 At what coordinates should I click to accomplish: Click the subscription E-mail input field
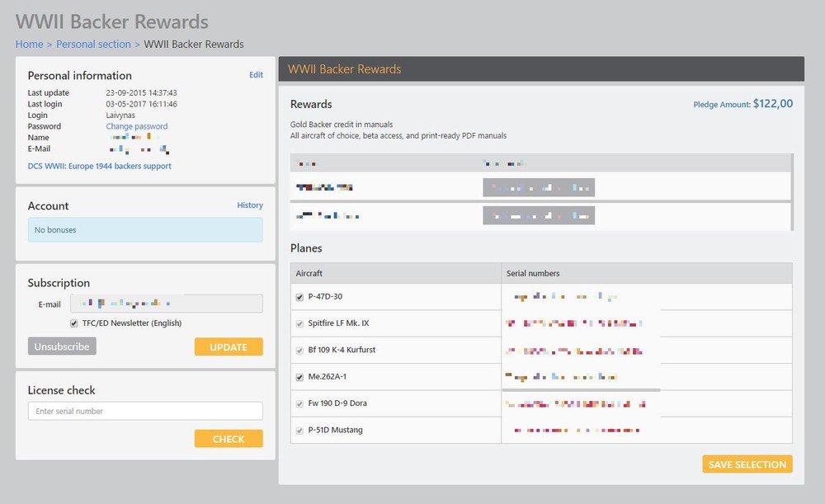point(167,304)
